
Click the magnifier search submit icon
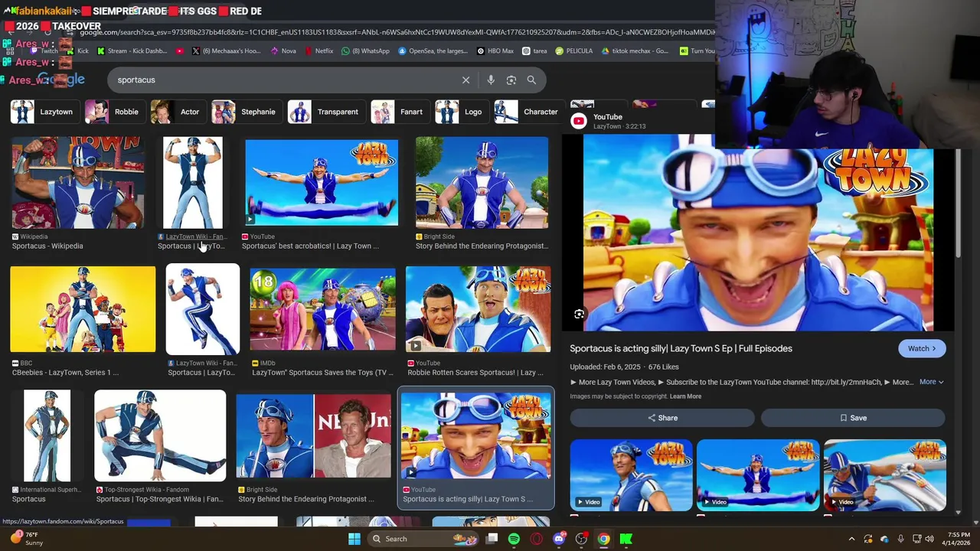[531, 80]
